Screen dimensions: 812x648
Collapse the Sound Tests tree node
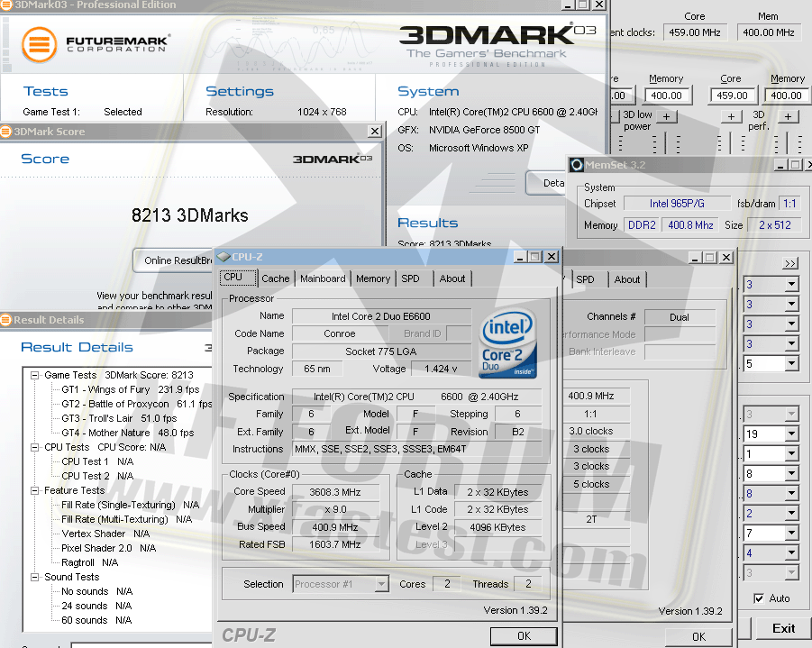pyautogui.click(x=35, y=577)
